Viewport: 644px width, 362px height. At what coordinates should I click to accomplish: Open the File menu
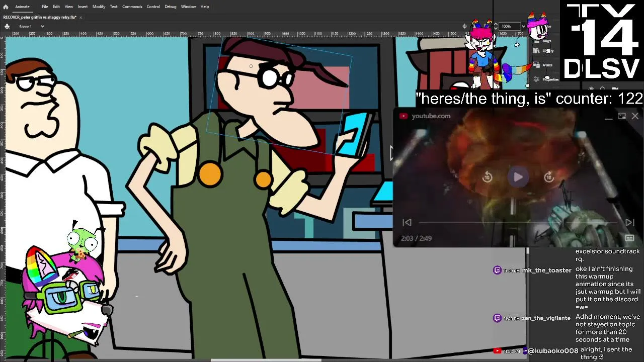coord(45,7)
